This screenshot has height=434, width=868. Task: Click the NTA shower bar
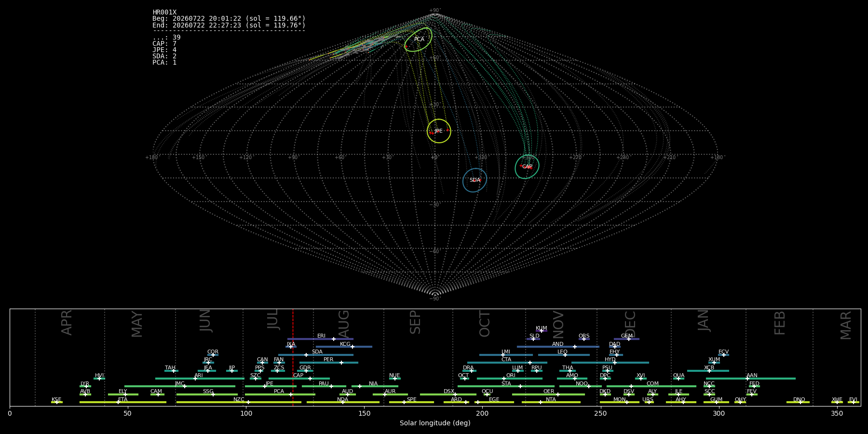click(x=551, y=402)
